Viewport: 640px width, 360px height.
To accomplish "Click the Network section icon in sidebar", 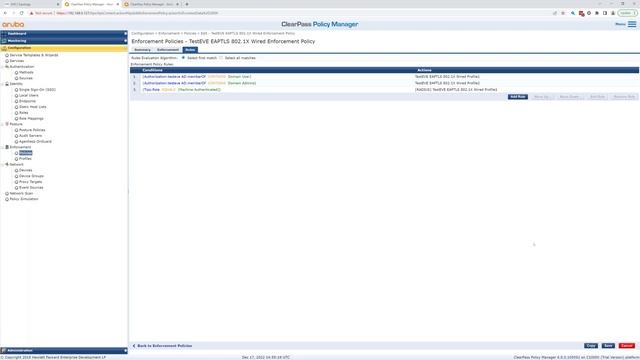I will click(x=7, y=164).
